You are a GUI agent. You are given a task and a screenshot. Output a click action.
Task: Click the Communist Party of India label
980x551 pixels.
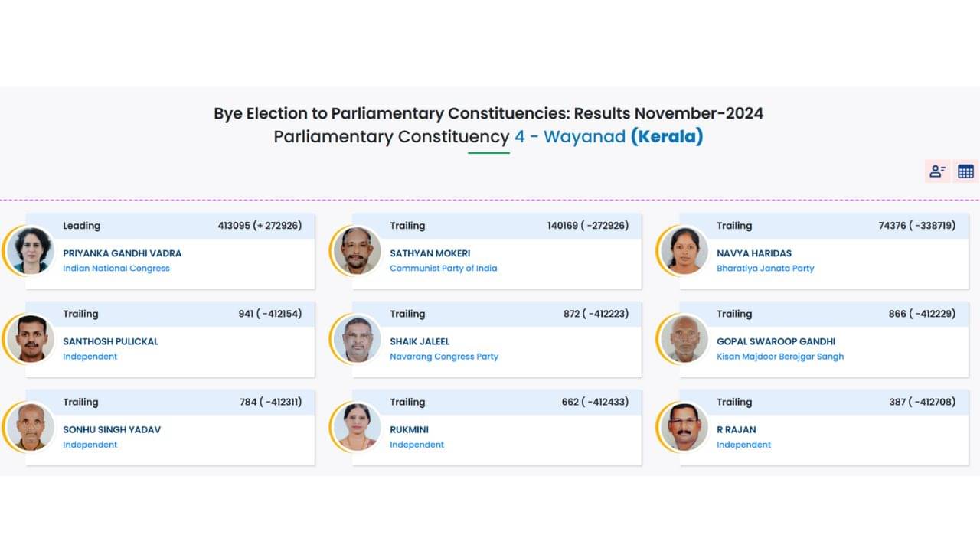[443, 269]
